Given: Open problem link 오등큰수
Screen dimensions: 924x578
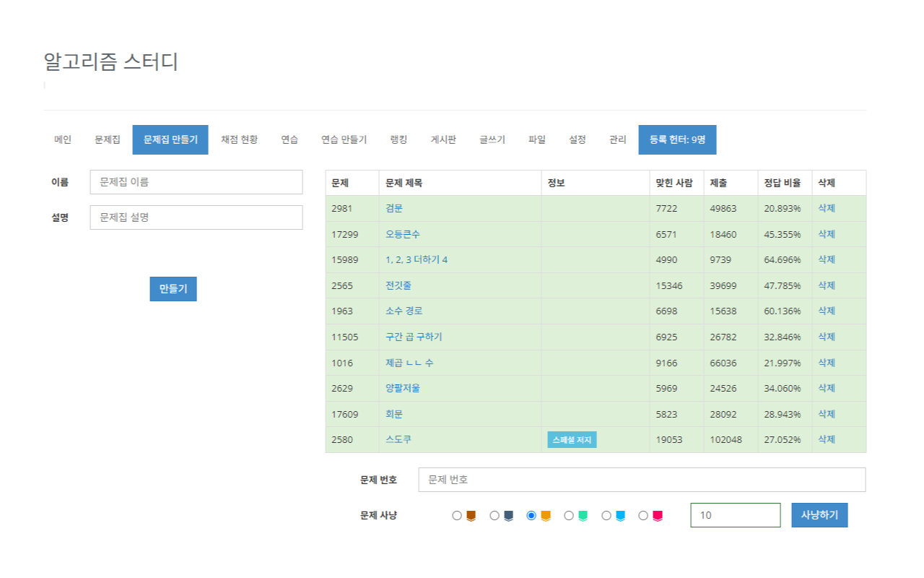Looking at the screenshot, I should coord(403,234).
